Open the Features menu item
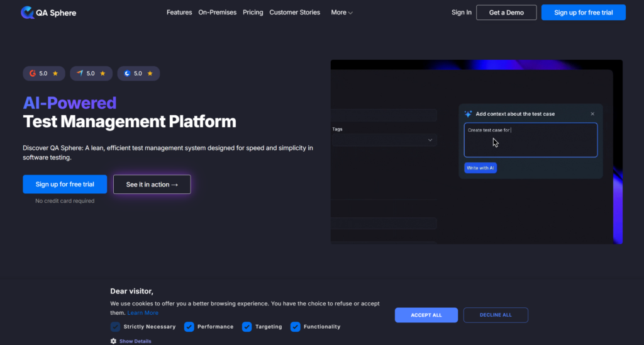Image resolution: width=644 pixels, height=345 pixels. tap(179, 13)
